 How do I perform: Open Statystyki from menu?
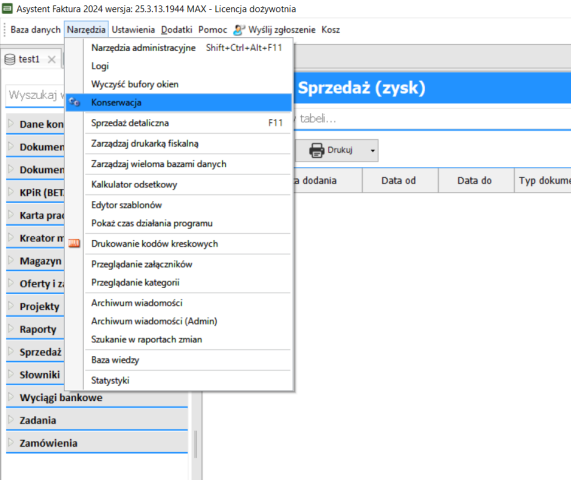point(179,380)
